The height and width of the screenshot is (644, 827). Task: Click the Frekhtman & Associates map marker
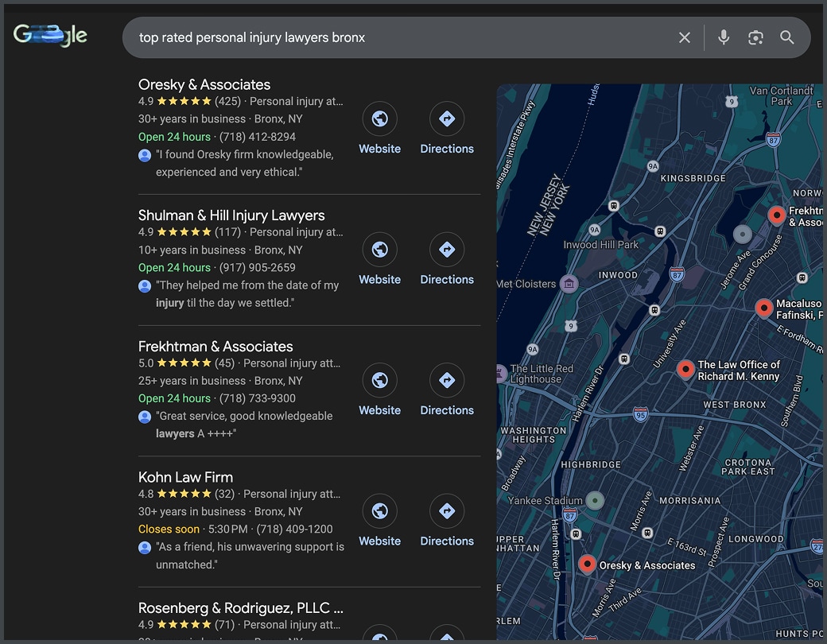coord(775,215)
